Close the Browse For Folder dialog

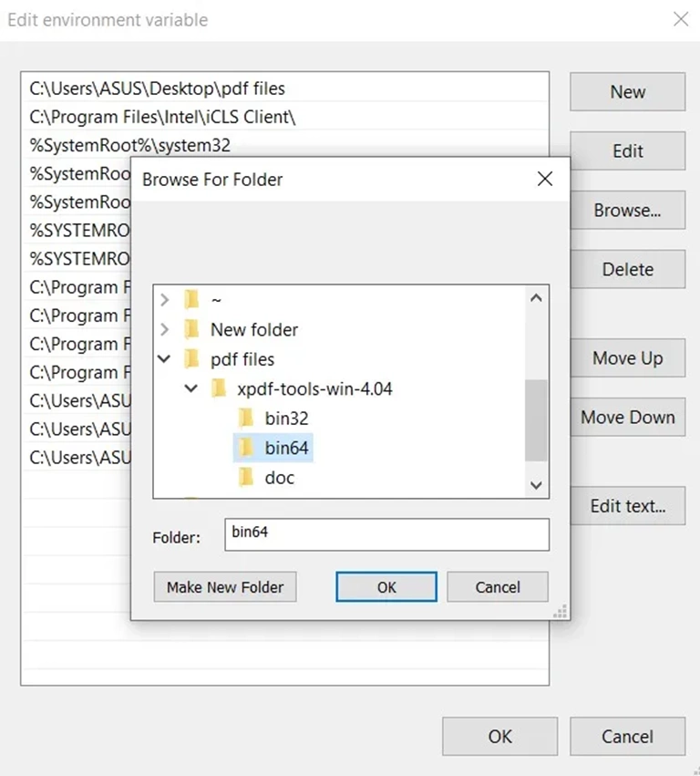tap(545, 179)
